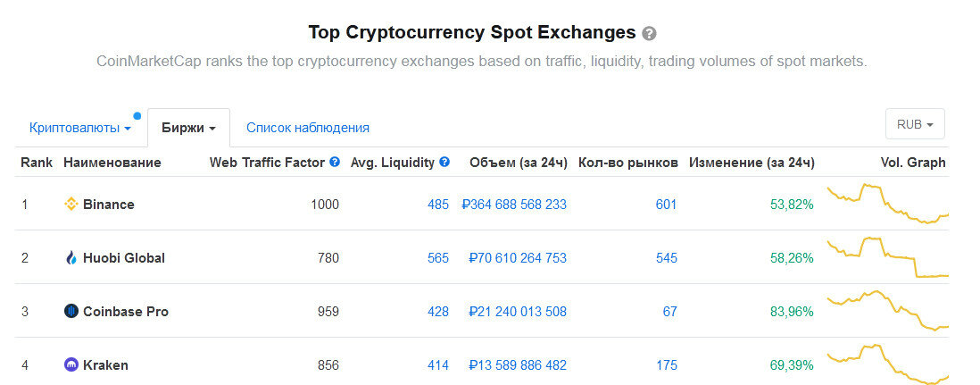Expand the Криптовалюты dropdown tab
This screenshot has height=385, width=980.
click(x=80, y=128)
